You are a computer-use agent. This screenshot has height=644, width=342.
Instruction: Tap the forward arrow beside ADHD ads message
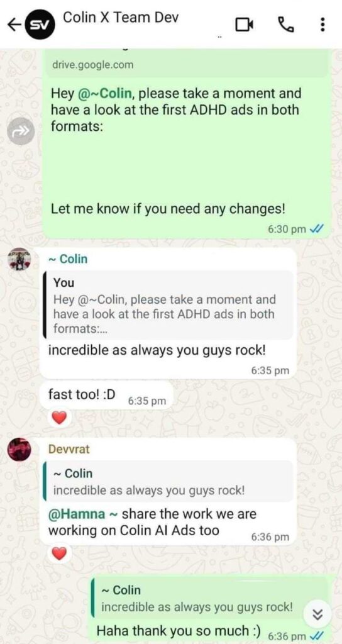pyautogui.click(x=19, y=131)
